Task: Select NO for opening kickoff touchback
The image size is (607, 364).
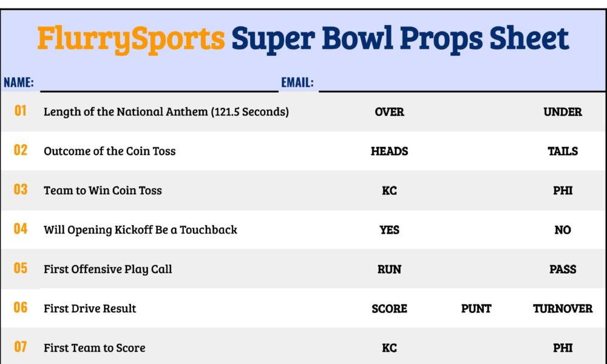Action: pyautogui.click(x=563, y=230)
